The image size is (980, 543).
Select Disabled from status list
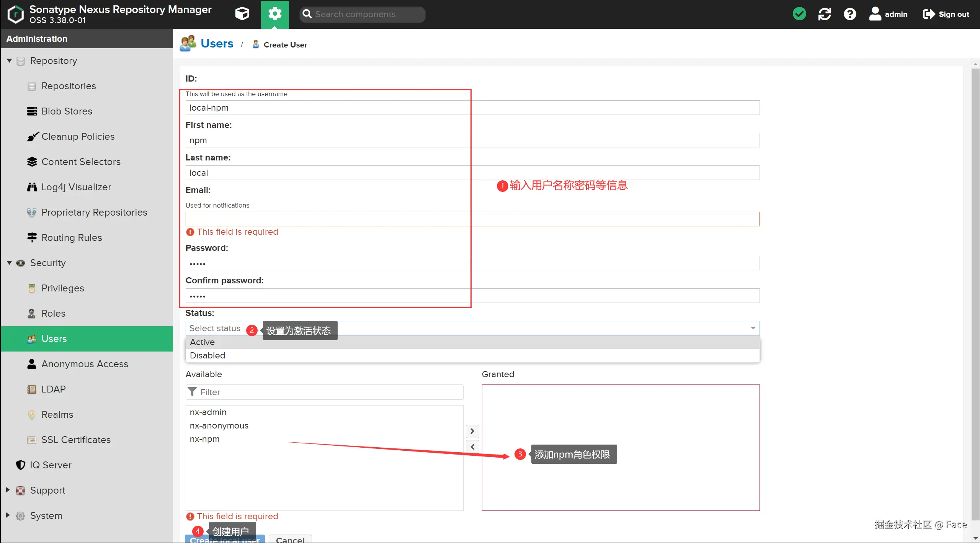(207, 355)
